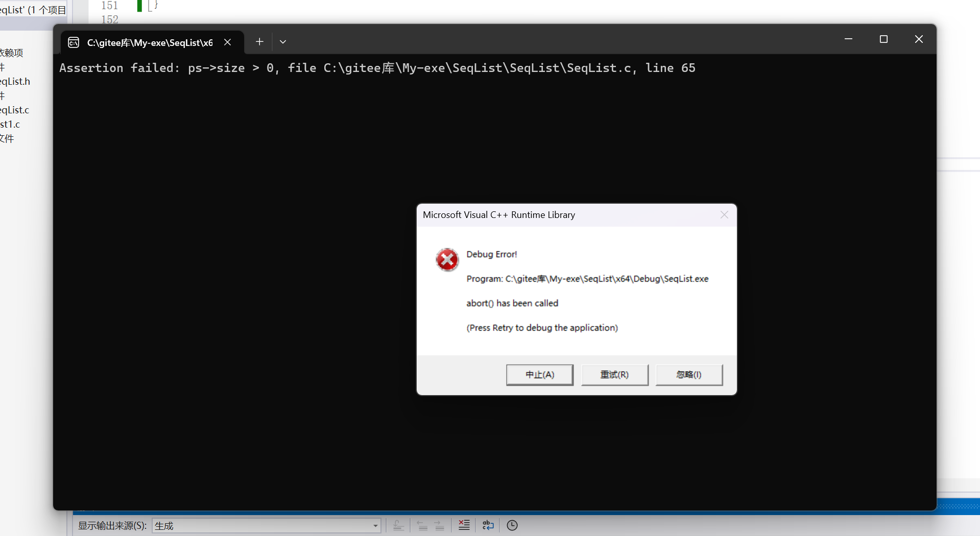The width and height of the screenshot is (980, 536).
Task: Open a new terminal tab with plus
Action: click(x=259, y=42)
